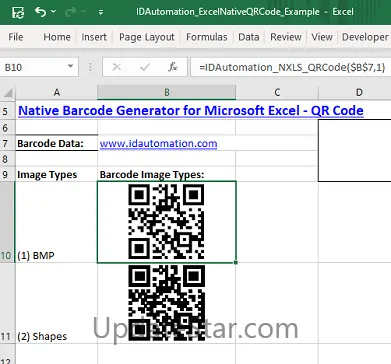The height and width of the screenshot is (364, 391).
Task: Open the Review ribbon tab
Action: pyautogui.click(x=286, y=37)
